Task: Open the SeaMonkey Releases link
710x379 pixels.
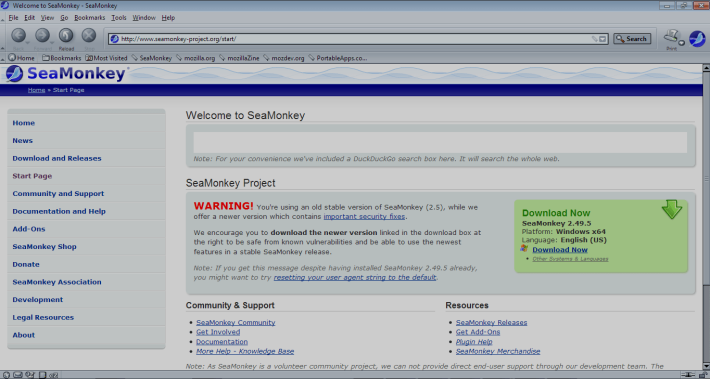Action: tap(491, 322)
